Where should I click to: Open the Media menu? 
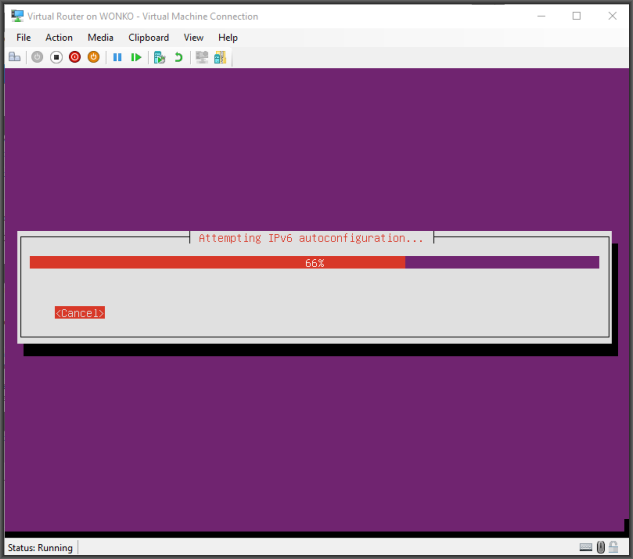coord(100,38)
